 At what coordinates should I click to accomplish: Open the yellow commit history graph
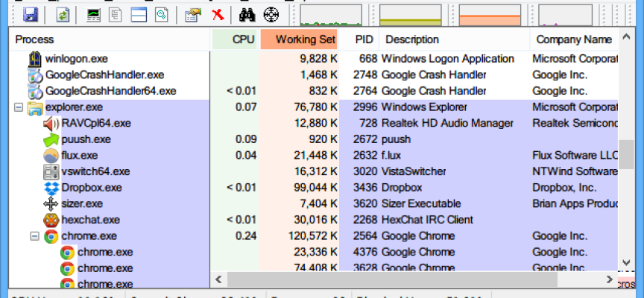(410, 15)
